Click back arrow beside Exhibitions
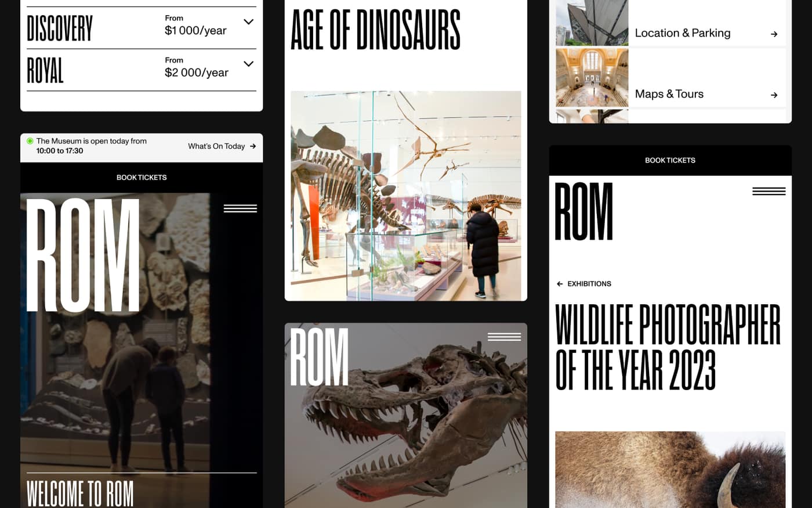The width and height of the screenshot is (812, 508). 560,284
